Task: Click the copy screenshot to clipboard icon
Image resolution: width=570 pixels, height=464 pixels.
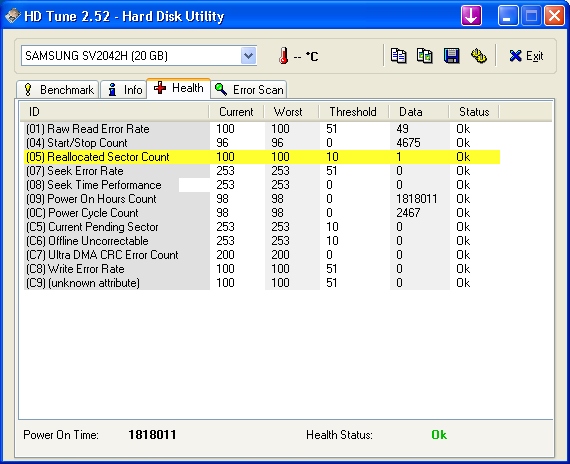Action: (x=425, y=56)
